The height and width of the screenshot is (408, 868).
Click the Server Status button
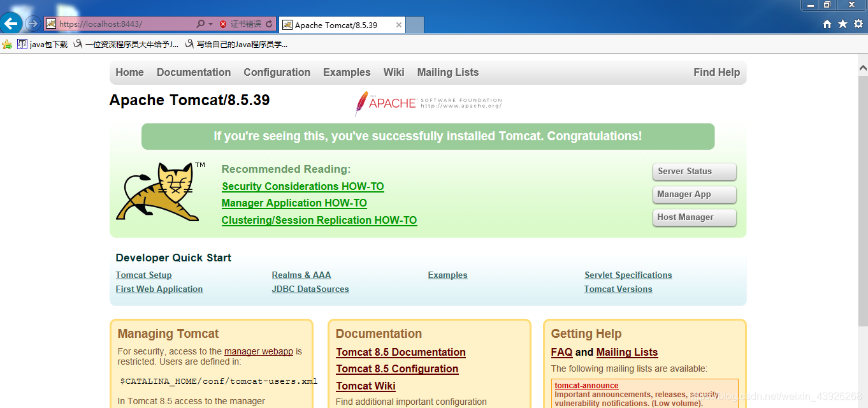(694, 171)
